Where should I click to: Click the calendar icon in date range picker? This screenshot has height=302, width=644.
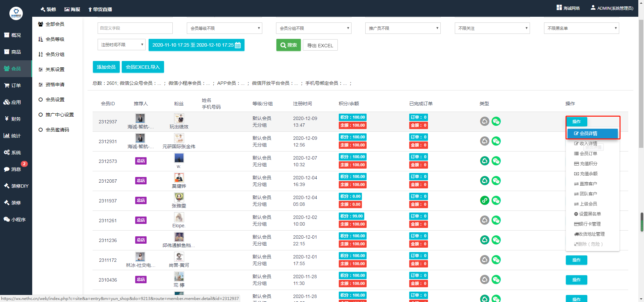238,45
